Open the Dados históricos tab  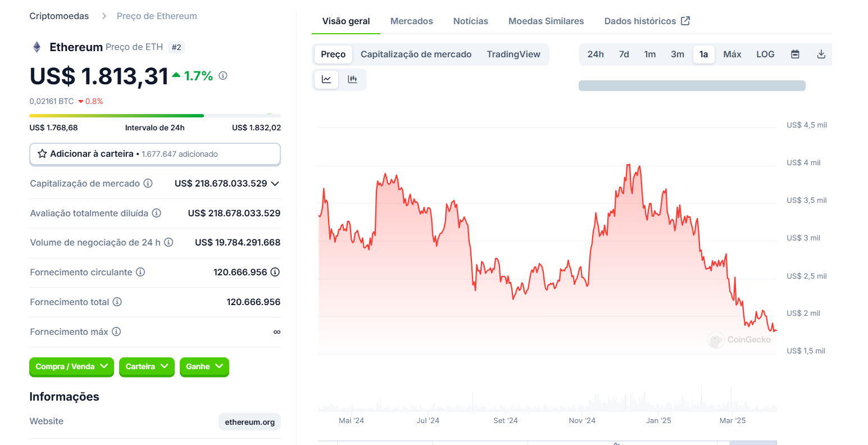(647, 21)
